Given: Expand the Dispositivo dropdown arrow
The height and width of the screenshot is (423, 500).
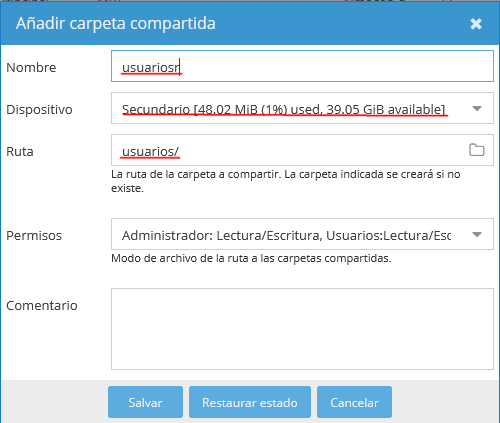Looking at the screenshot, I should tap(477, 109).
